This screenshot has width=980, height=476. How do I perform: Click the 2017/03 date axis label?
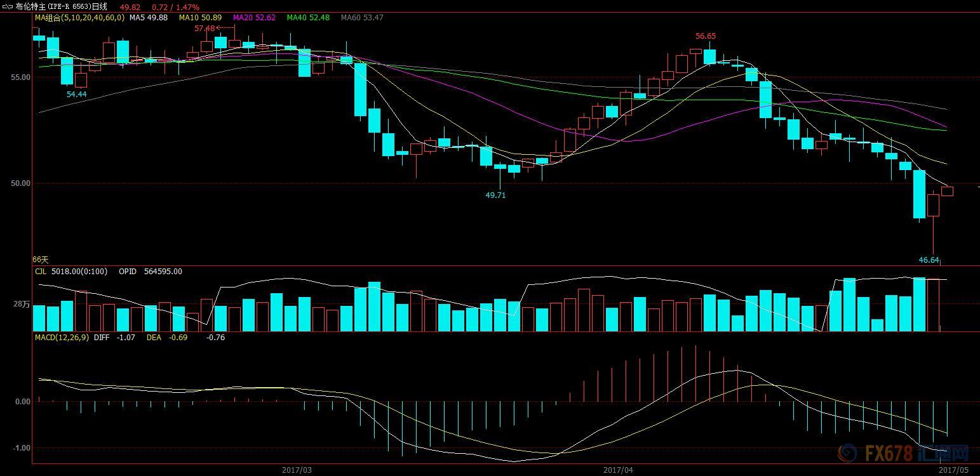pyautogui.click(x=297, y=470)
